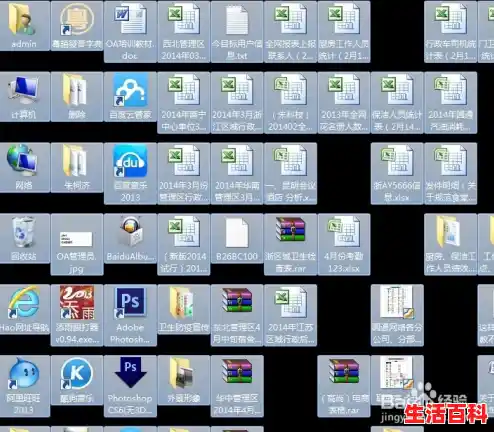Select the 浙区域卫生检查表.rar archive
Image resolution: width=494 pixels, height=432 pixels.
[290, 244]
